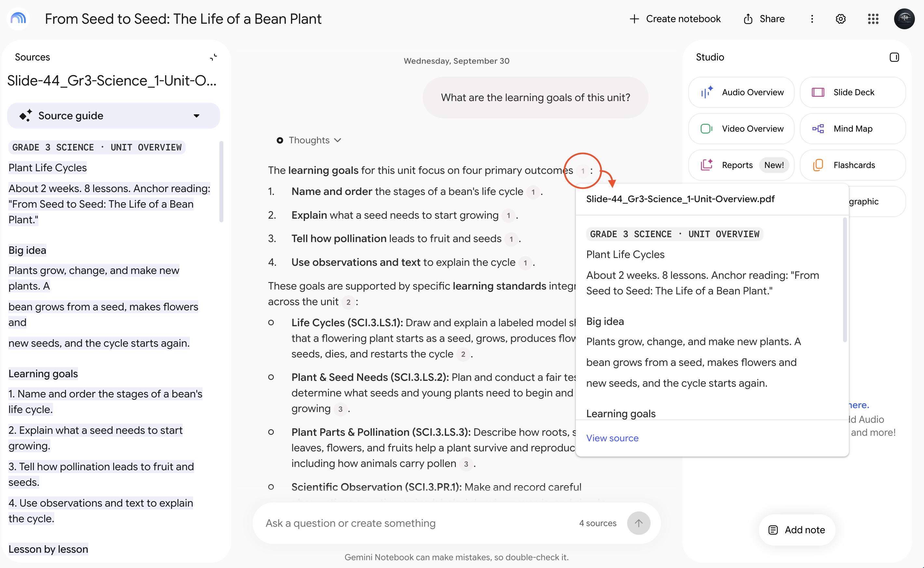Click citation 1 after 'four primary outcomes'

click(582, 171)
